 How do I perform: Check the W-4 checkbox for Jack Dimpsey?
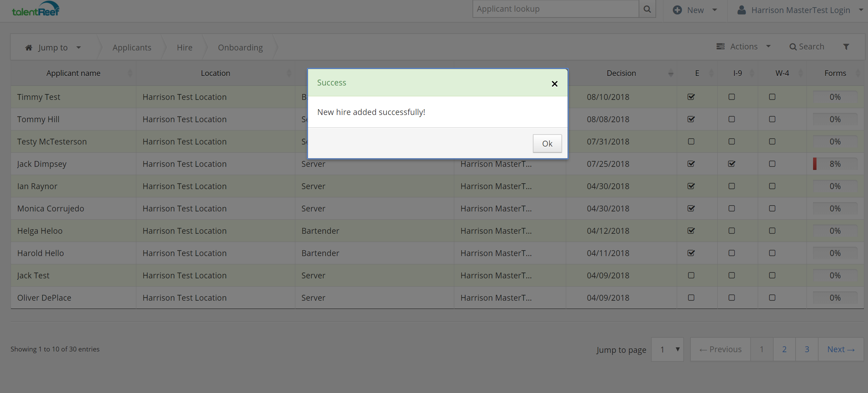pos(772,164)
